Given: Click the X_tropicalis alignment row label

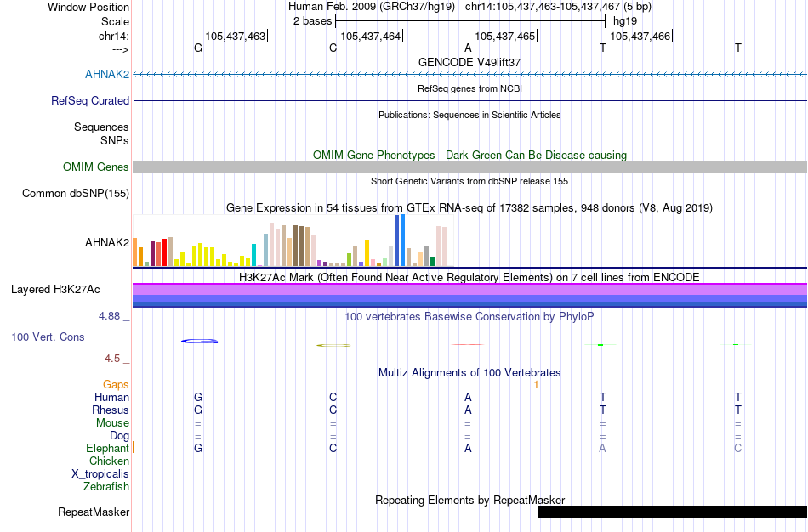Looking at the screenshot, I should [x=100, y=474].
